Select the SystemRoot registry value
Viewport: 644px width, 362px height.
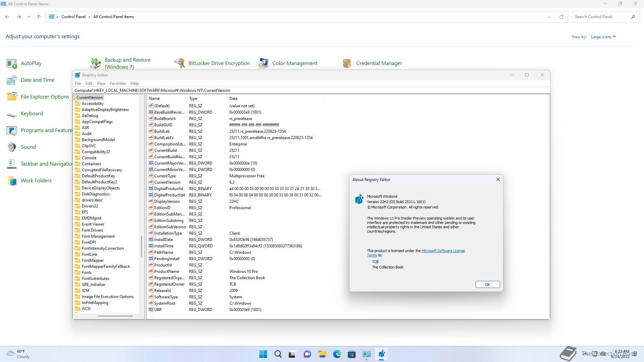click(x=165, y=303)
